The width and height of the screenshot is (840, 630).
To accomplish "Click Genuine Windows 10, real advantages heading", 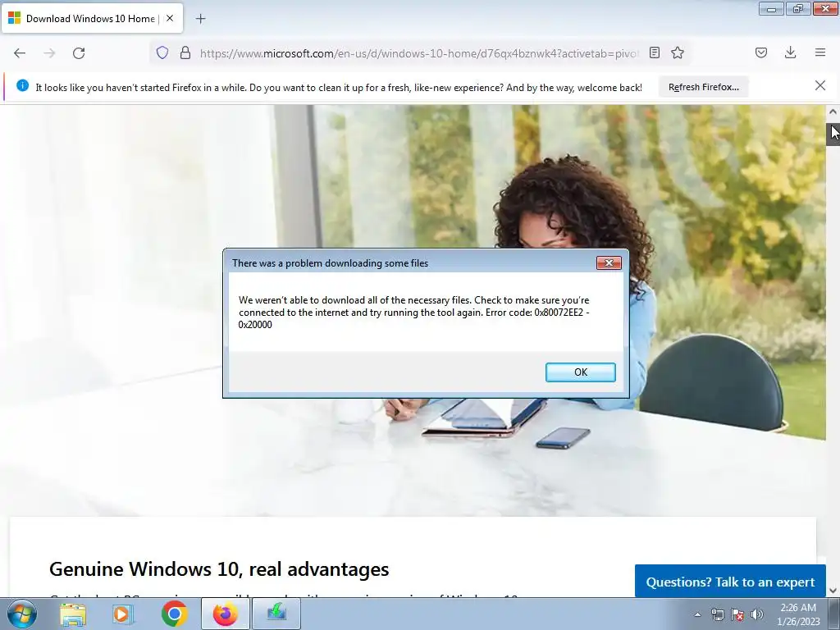I will (219, 569).
